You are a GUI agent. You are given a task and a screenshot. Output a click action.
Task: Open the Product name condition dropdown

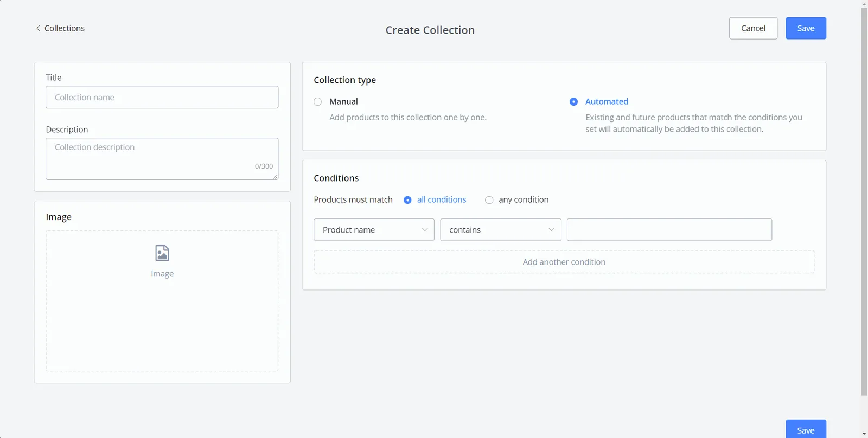[374, 230]
